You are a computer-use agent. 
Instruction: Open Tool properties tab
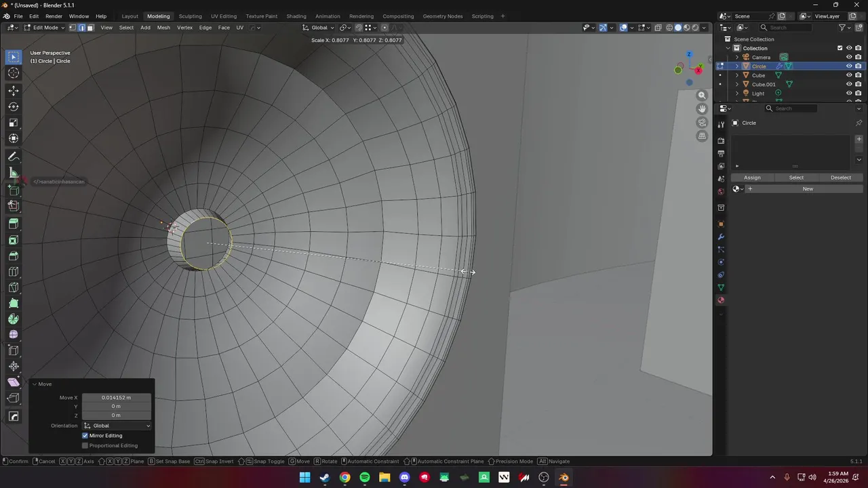coord(721,125)
